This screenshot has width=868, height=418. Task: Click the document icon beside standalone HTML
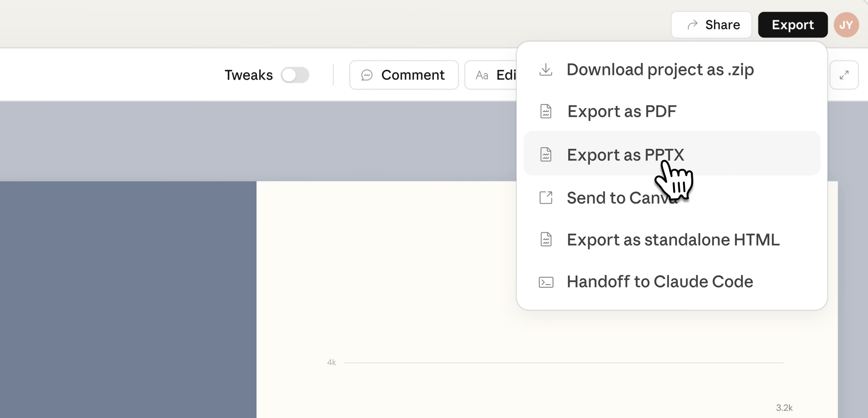[546, 240]
